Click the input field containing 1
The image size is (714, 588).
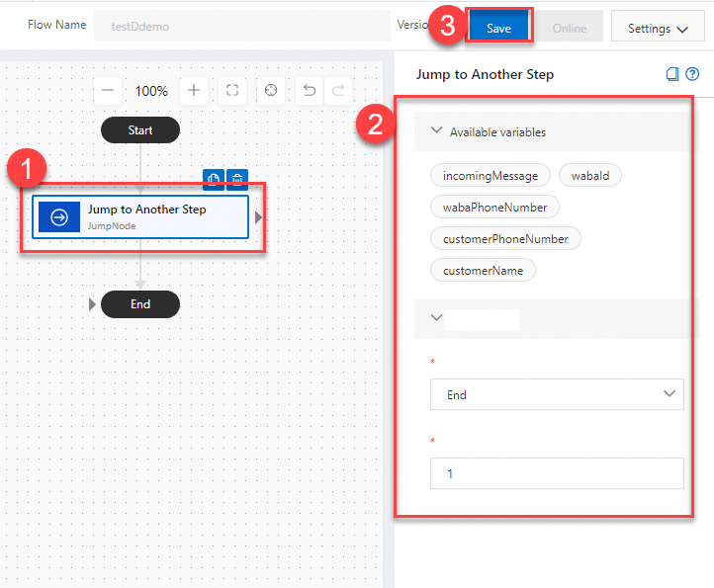click(x=557, y=473)
